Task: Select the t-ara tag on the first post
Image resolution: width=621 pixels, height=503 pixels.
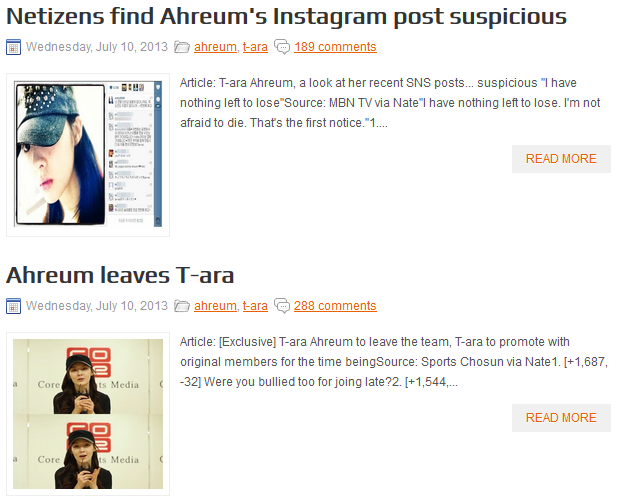Action: tap(255, 47)
